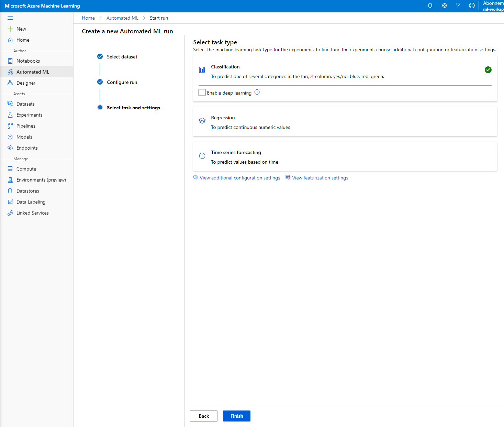Click Automated ML in the breadcrumb
Image resolution: width=504 pixels, height=427 pixels.
(x=122, y=18)
